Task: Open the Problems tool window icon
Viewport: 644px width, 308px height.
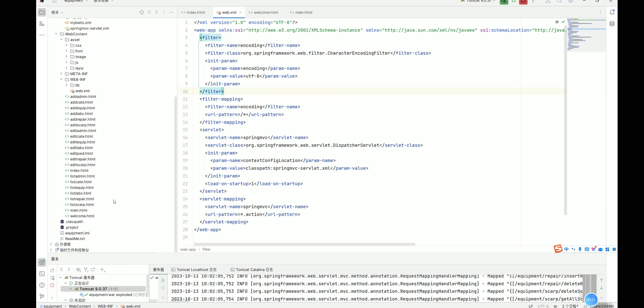Action: click(x=42, y=285)
